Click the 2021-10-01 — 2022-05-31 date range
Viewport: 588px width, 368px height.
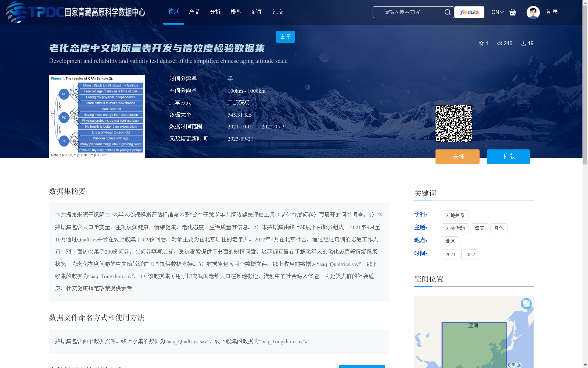[257, 127]
